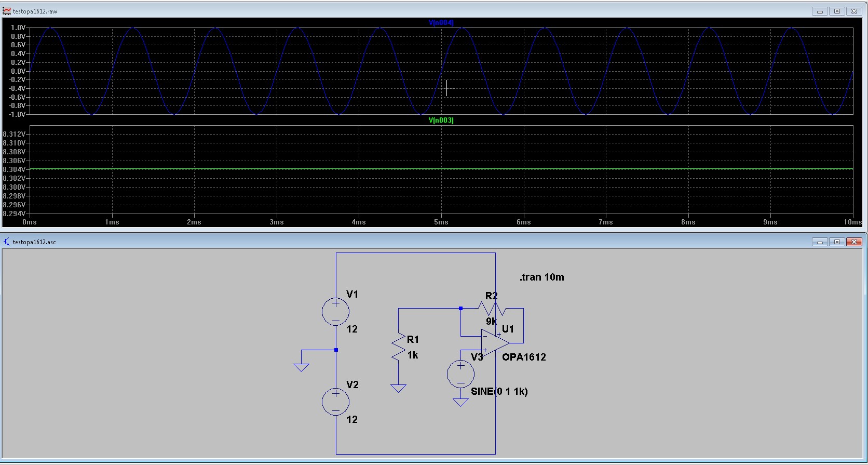Click the 8.304V label on lower axis
The height and width of the screenshot is (465, 868).
pyautogui.click(x=15, y=169)
